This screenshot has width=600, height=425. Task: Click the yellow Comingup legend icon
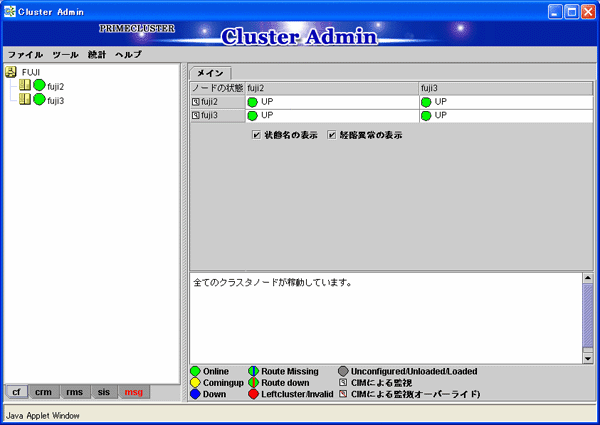196,383
